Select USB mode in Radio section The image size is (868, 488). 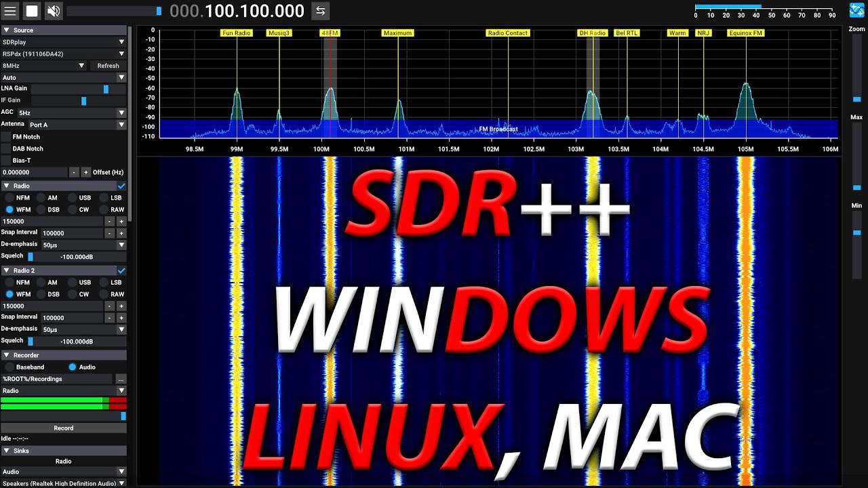coord(73,198)
